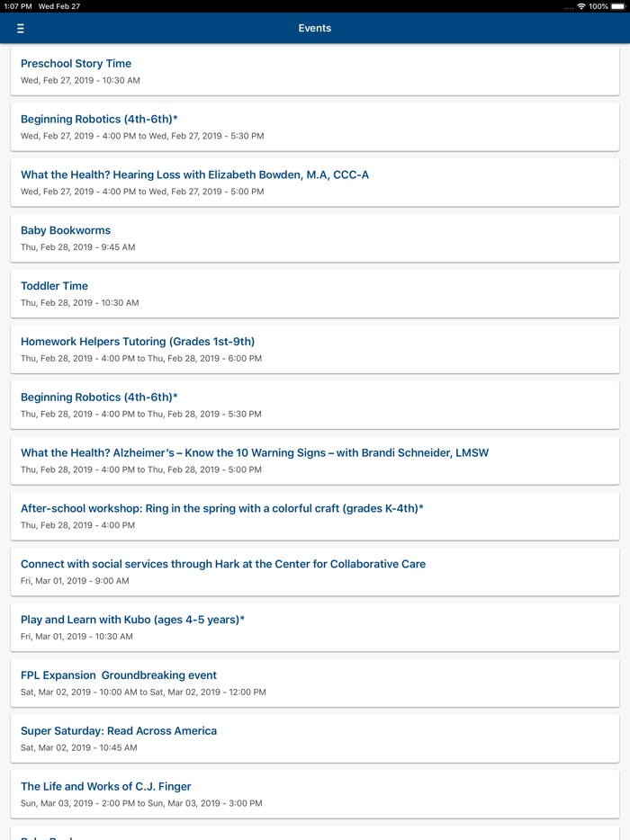Select What the Health? Hearing Loss event
The width and height of the screenshot is (630, 840).
pyautogui.click(x=315, y=183)
